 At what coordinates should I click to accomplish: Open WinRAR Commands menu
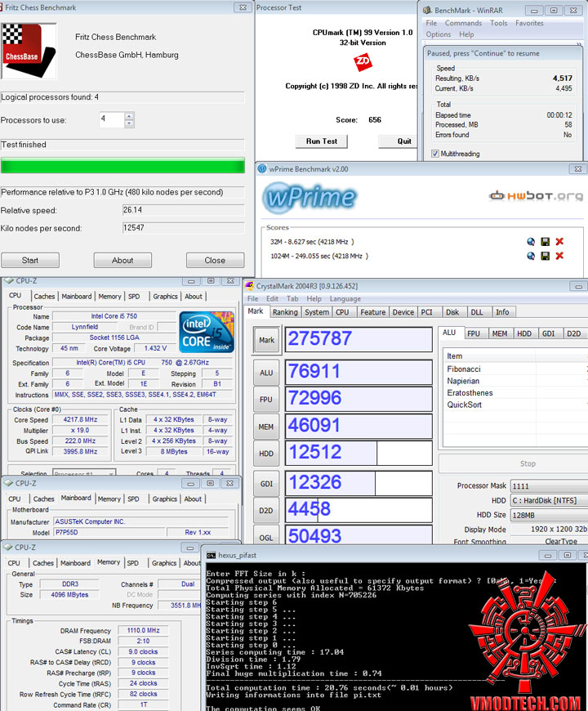[463, 23]
